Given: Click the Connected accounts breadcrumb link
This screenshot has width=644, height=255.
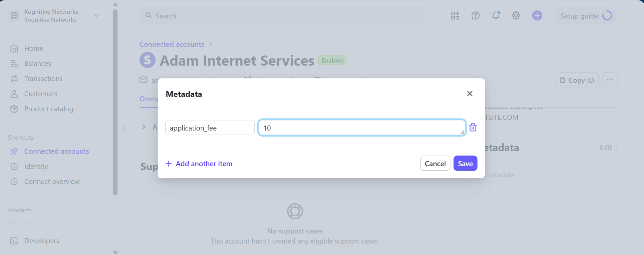Looking at the screenshot, I should coord(172,44).
